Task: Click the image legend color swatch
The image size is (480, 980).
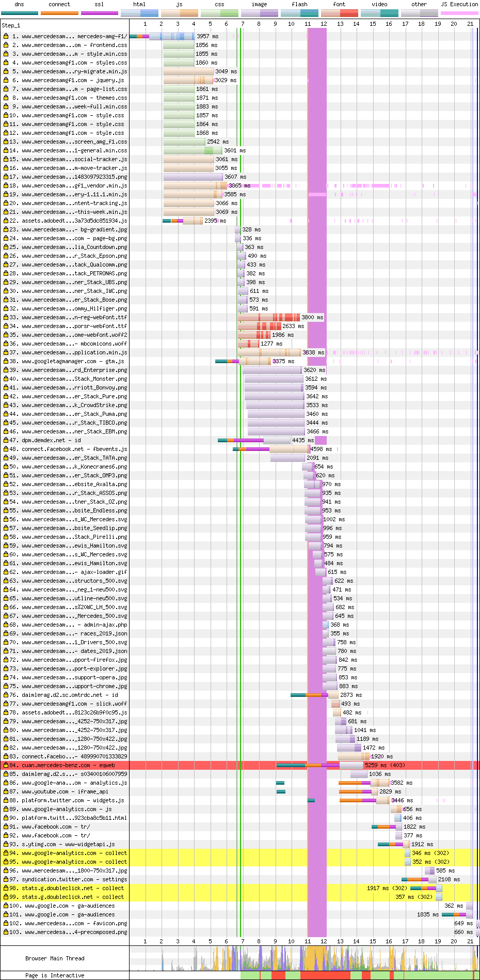Action: point(259,13)
